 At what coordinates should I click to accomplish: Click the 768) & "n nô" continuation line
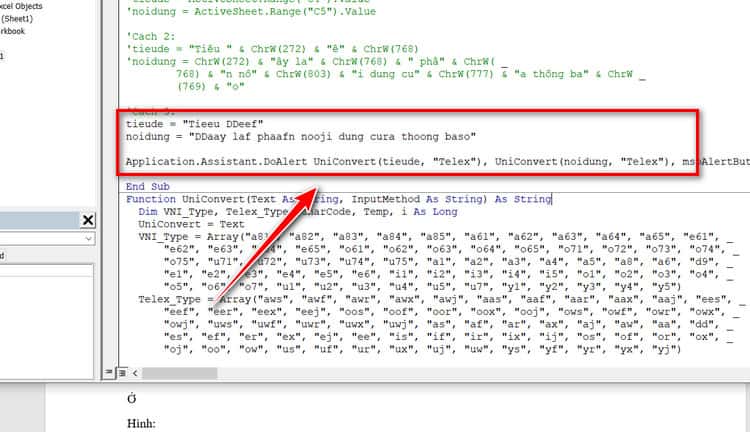[411, 74]
